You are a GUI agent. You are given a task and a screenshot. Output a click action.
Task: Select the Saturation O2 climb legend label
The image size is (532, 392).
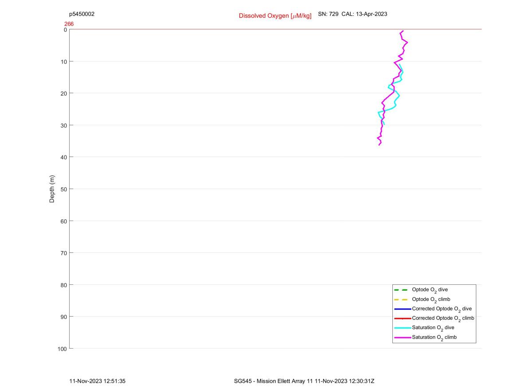[434, 338]
